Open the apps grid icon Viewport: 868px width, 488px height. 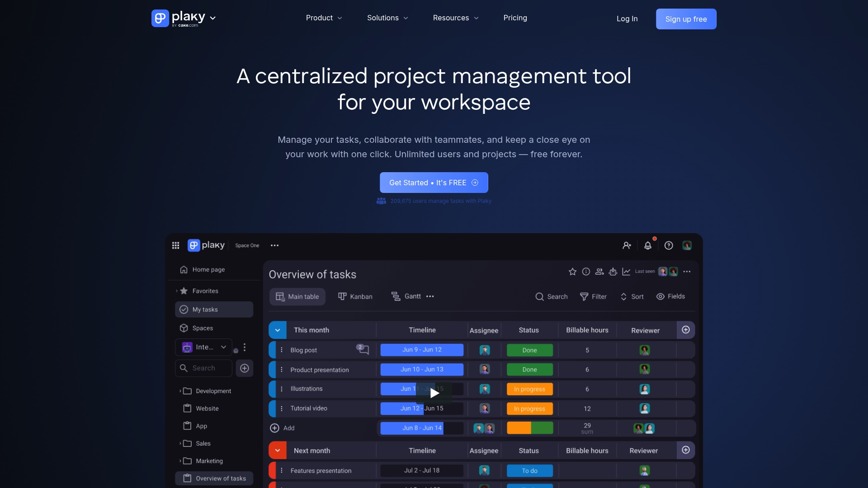[176, 245]
